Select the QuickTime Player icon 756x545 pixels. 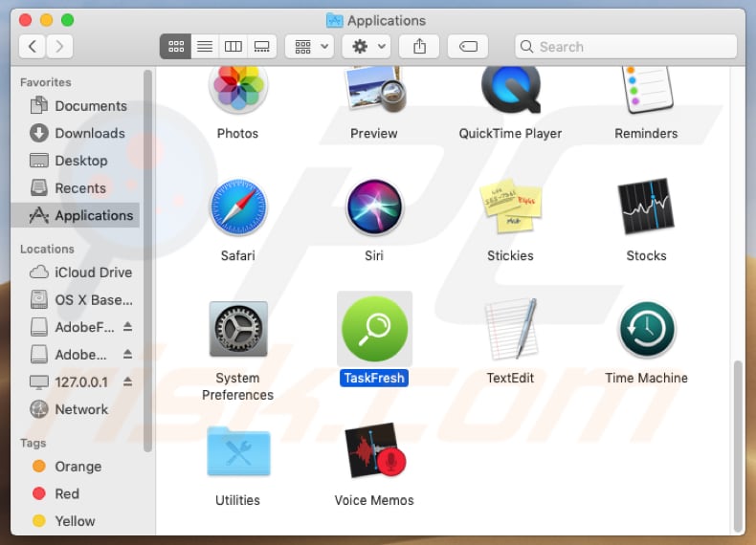(x=511, y=90)
